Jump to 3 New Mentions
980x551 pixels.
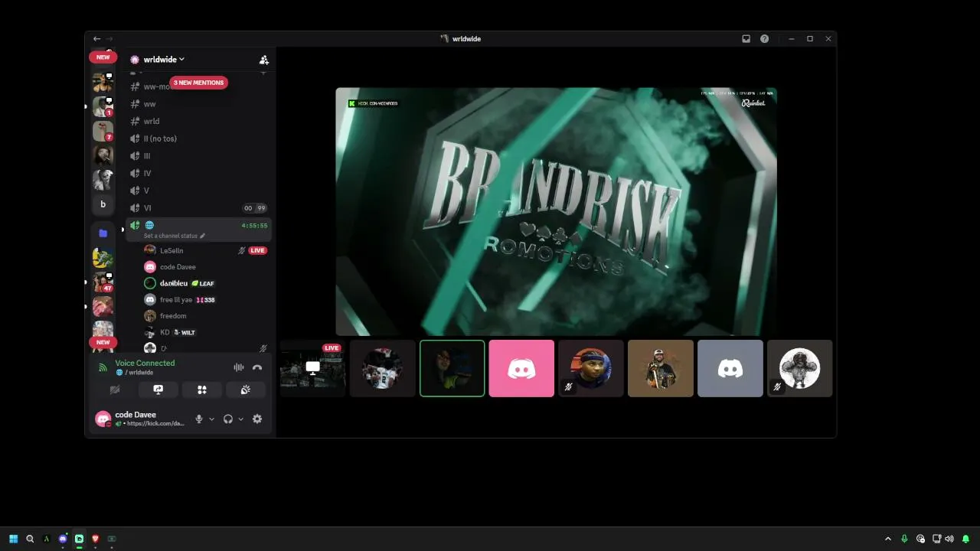coord(198,83)
